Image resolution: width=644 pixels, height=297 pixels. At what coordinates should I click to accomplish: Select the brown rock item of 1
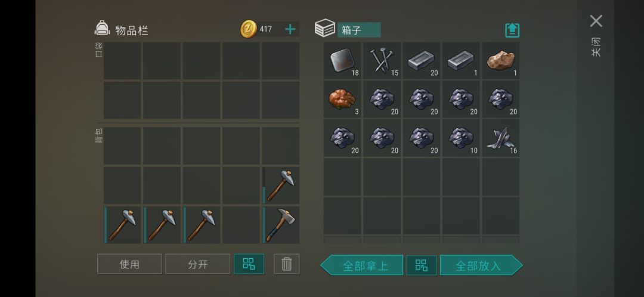point(501,61)
